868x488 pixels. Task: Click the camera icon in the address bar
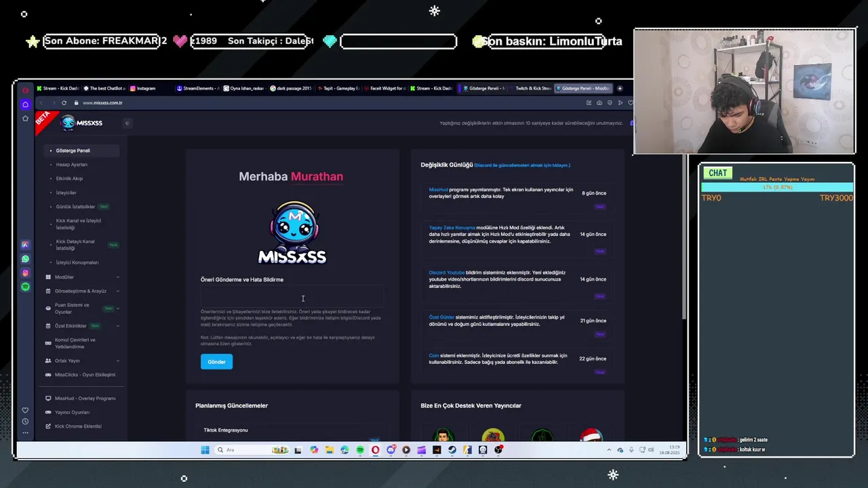point(599,103)
